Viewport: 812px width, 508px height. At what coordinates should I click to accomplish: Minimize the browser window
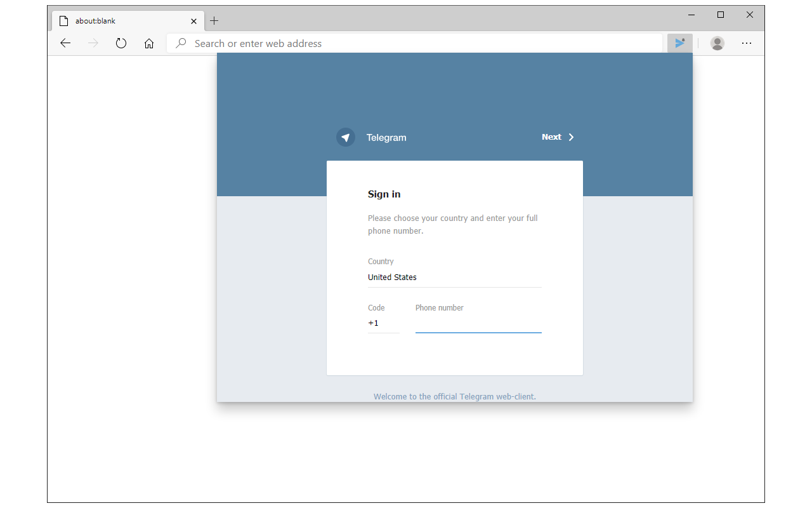coord(691,15)
